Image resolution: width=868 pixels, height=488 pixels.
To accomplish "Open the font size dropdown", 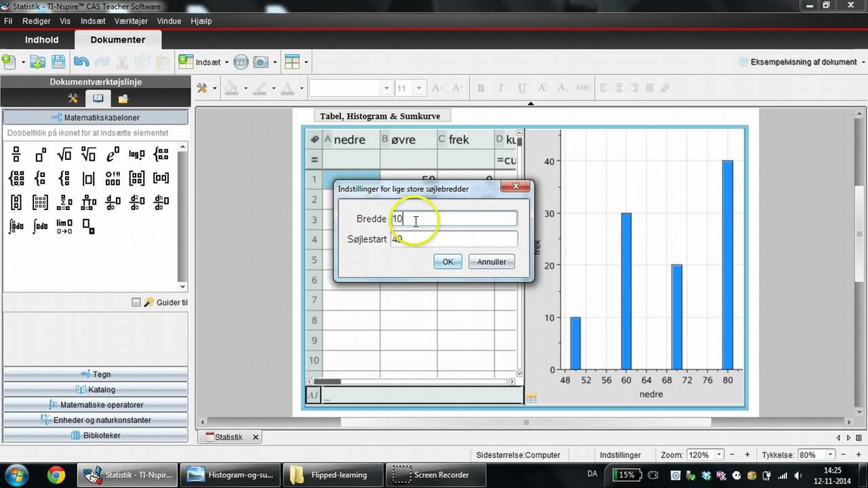I will point(420,88).
